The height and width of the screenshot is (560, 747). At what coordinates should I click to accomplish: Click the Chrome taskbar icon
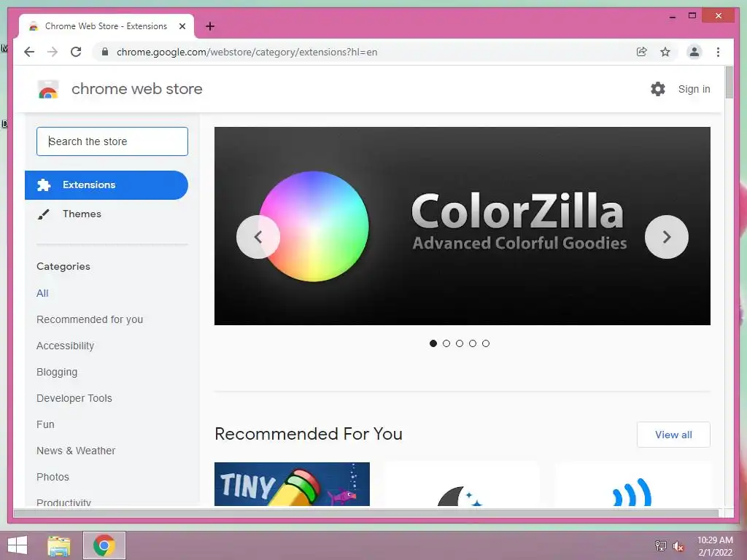104,545
